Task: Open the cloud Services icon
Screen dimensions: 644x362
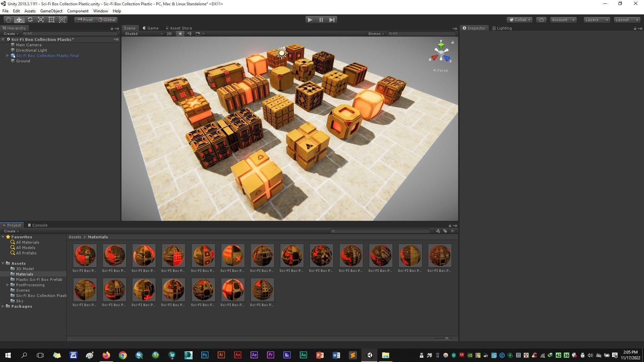Action: coord(541,20)
